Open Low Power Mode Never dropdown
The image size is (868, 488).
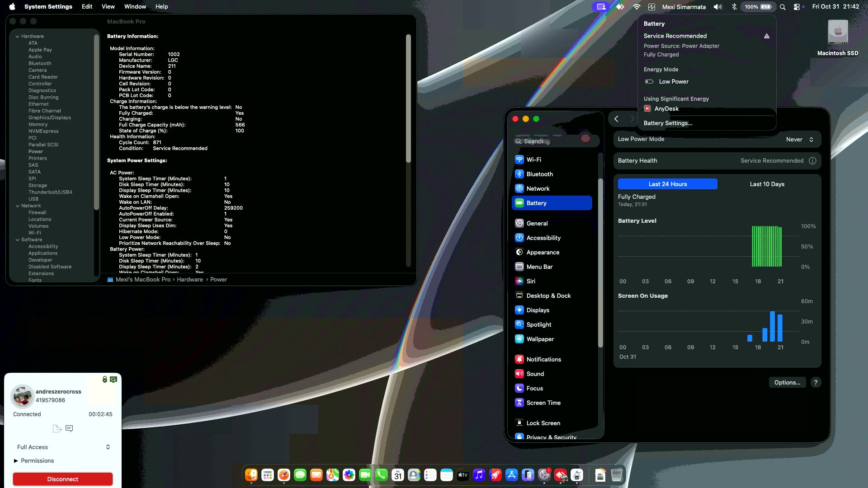(x=800, y=140)
